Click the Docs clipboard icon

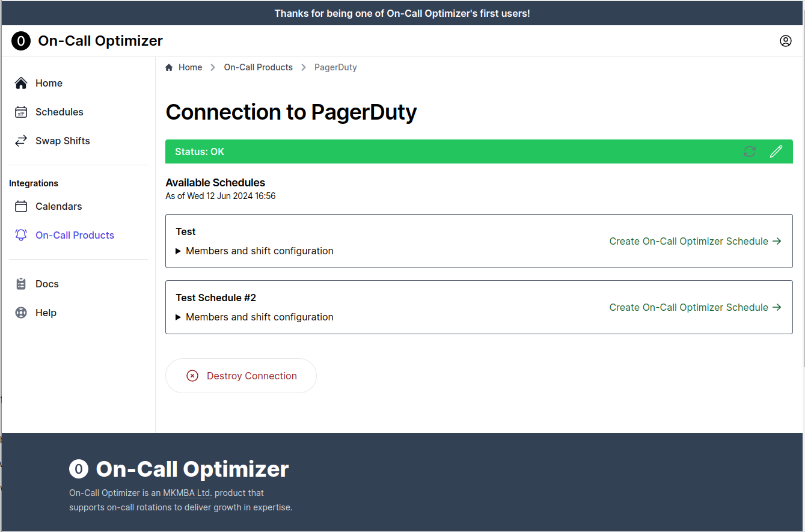(21, 284)
